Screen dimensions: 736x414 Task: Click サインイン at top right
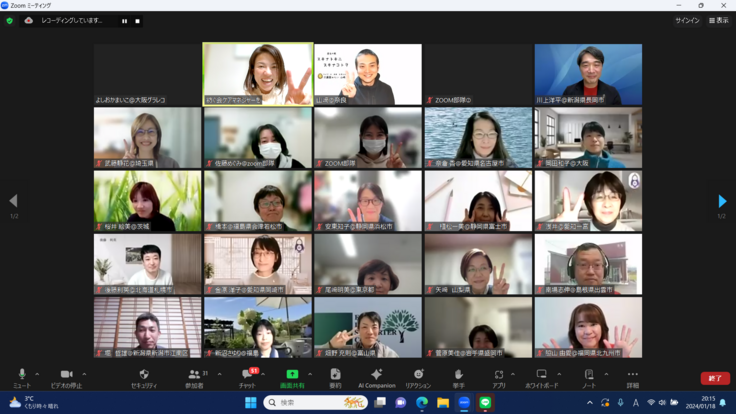[x=687, y=20]
